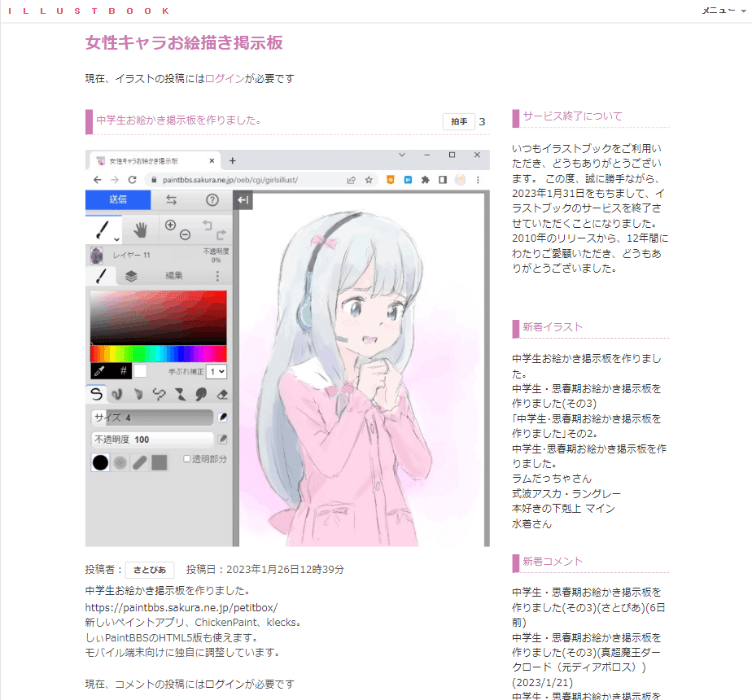Expand the brush tool chevron dropdown
Image resolution: width=752 pixels, height=700 pixels.
pyautogui.click(x=116, y=239)
